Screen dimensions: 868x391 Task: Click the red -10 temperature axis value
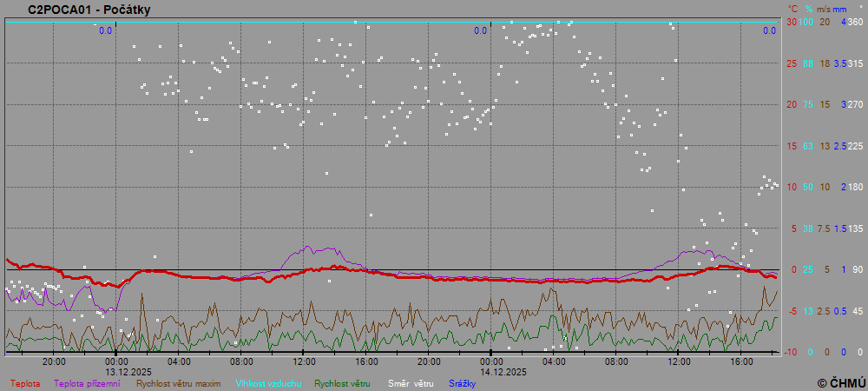pyautogui.click(x=790, y=352)
